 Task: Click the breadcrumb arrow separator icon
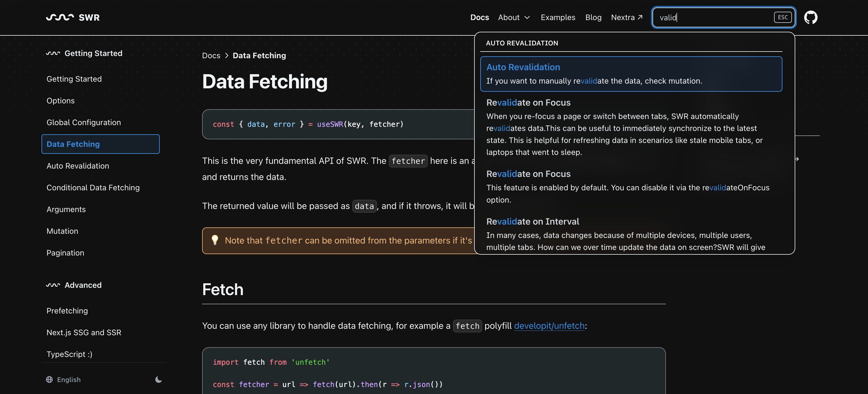pos(226,56)
